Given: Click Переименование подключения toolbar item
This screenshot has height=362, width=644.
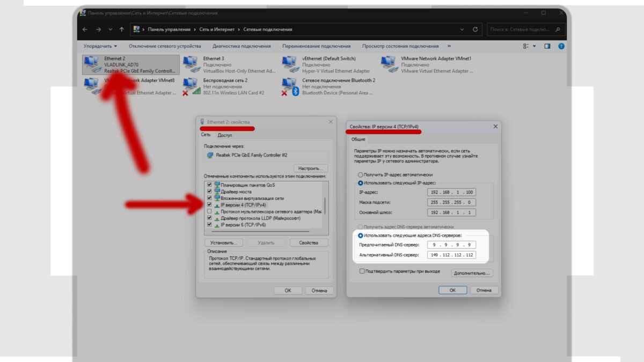Looking at the screenshot, I should click(316, 46).
